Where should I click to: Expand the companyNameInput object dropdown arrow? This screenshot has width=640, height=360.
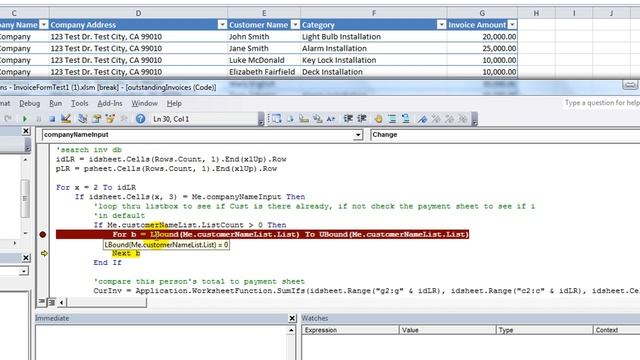[358, 135]
